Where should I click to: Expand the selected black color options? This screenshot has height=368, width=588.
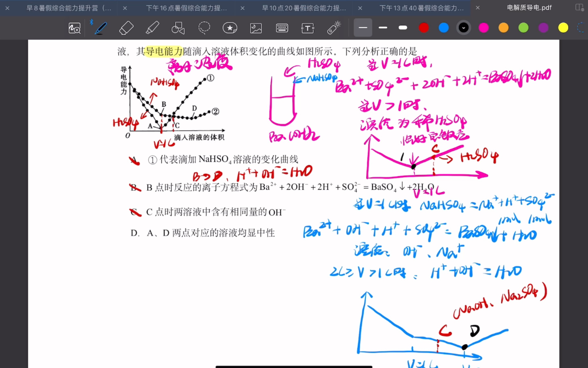pyautogui.click(x=463, y=28)
